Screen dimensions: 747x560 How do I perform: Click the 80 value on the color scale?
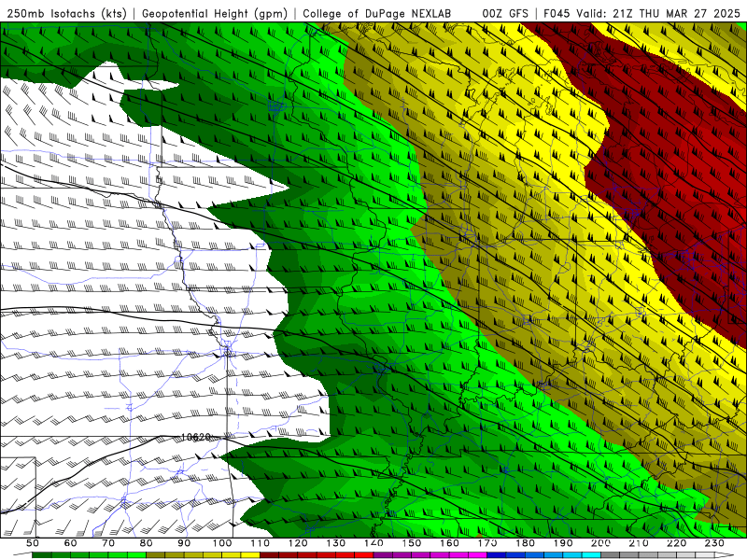pyautogui.click(x=147, y=543)
